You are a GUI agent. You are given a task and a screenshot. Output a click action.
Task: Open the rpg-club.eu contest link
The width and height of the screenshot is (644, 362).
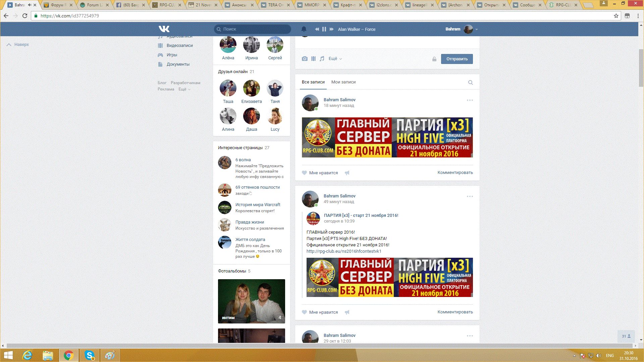click(x=343, y=251)
